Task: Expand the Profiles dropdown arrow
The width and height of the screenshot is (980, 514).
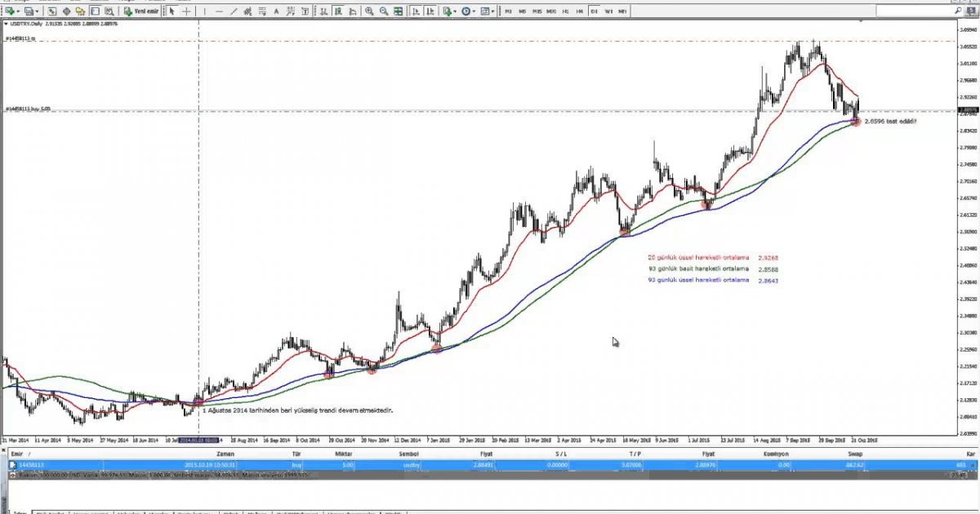Action: click(x=37, y=11)
